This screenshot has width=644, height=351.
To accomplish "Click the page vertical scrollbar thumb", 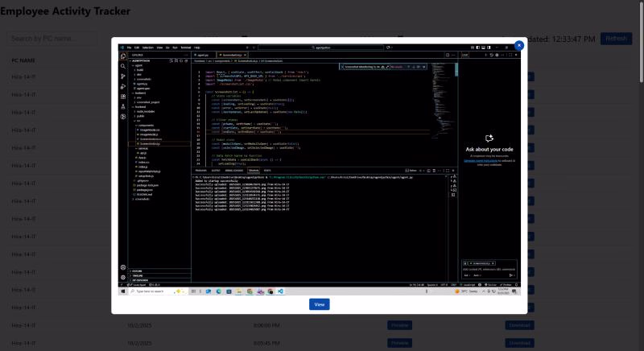I will click(642, 41).
